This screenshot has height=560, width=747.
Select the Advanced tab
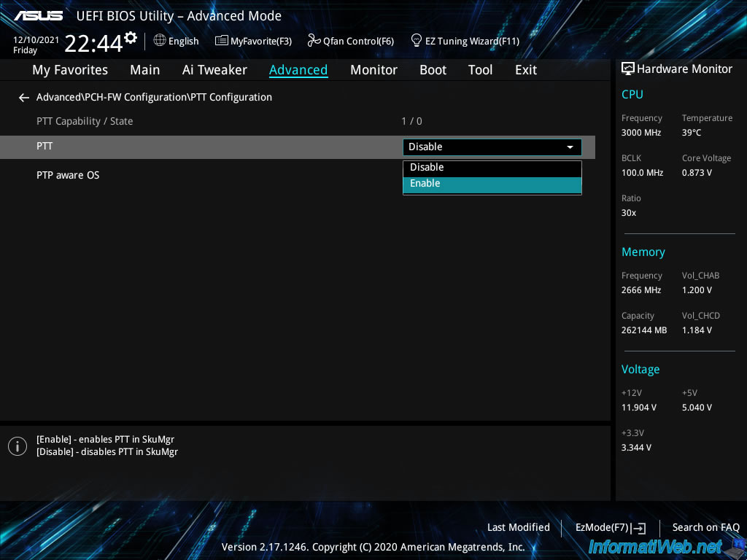[298, 70]
